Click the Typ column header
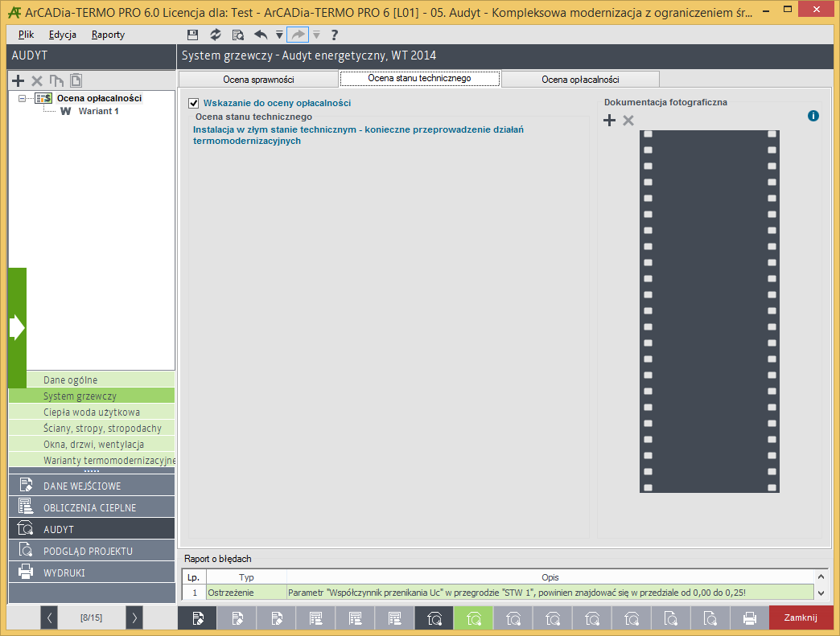The image size is (840, 636). pyautogui.click(x=246, y=577)
